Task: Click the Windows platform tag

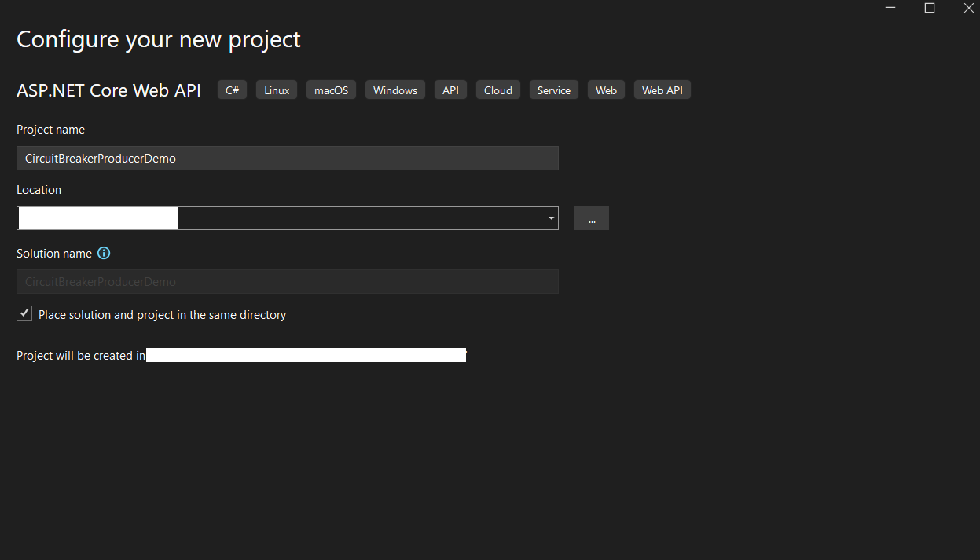Action: pyautogui.click(x=395, y=90)
